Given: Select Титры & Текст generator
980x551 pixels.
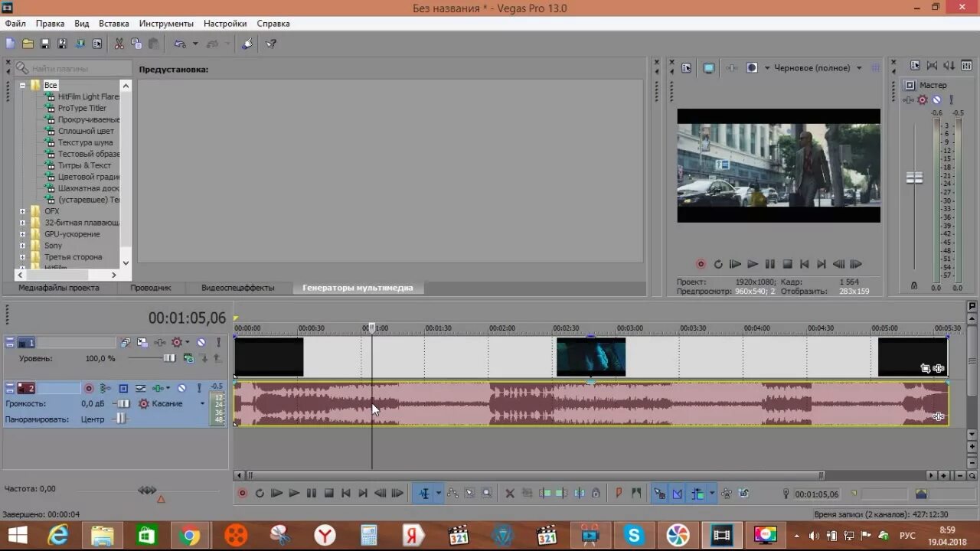Looking at the screenshot, I should coord(84,165).
